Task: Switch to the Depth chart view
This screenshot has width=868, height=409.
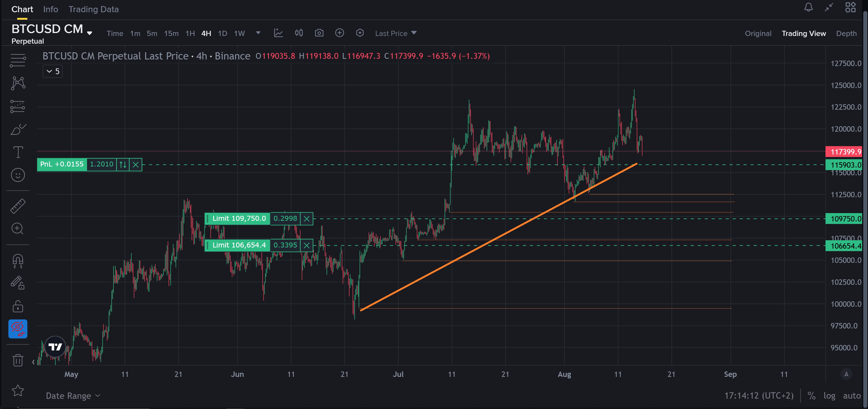Action: tap(846, 33)
